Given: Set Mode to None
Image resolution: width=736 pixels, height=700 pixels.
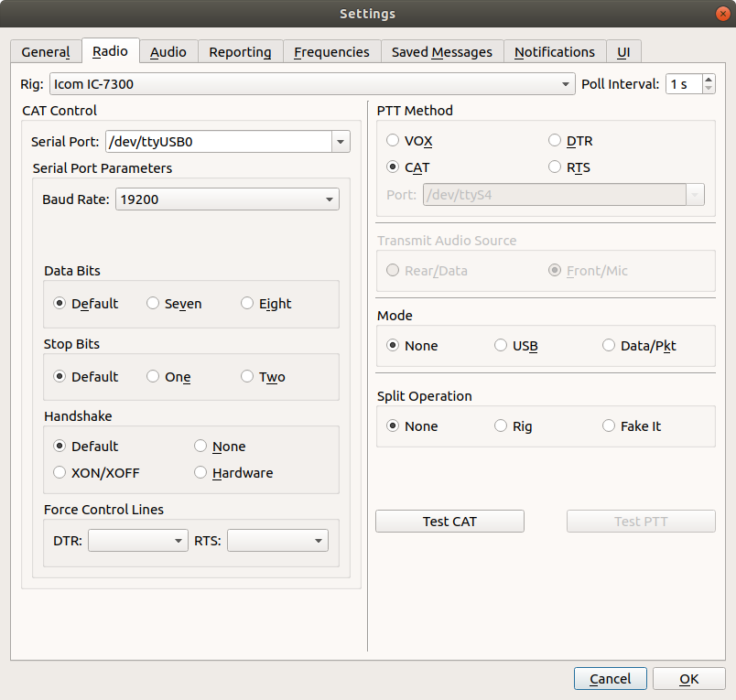Looking at the screenshot, I should click(x=412, y=346).
